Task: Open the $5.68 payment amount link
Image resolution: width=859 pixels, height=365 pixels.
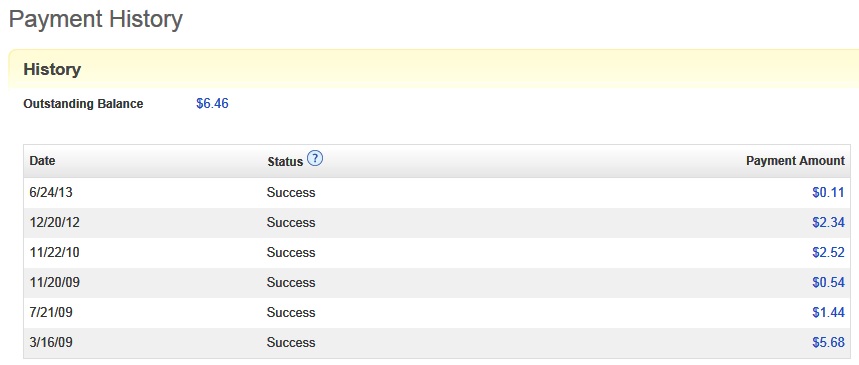Action: tap(828, 343)
